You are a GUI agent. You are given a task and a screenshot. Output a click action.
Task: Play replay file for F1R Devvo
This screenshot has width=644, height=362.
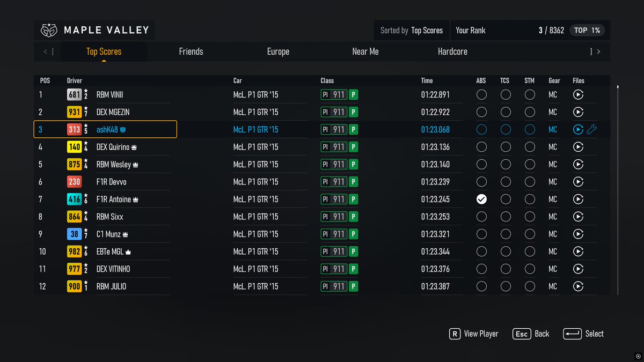[578, 182]
